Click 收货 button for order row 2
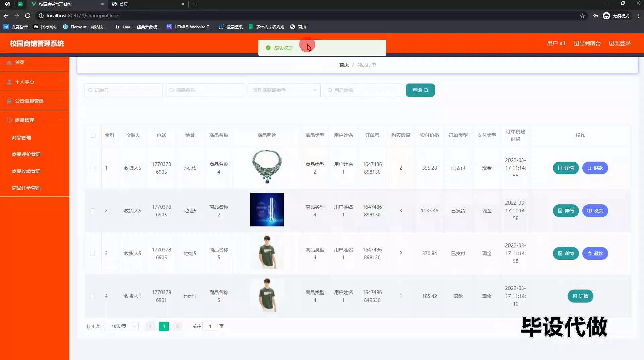The height and width of the screenshot is (360, 644). (x=595, y=211)
